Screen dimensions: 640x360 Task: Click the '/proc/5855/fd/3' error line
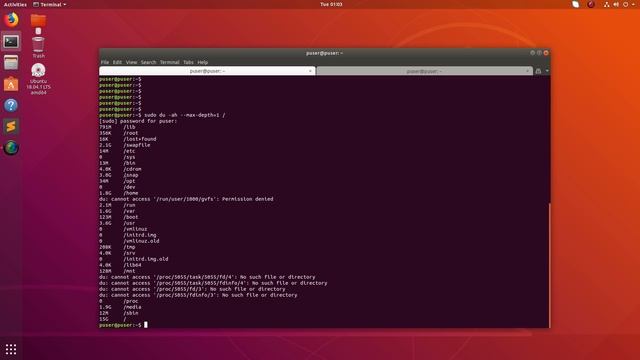[192, 289]
